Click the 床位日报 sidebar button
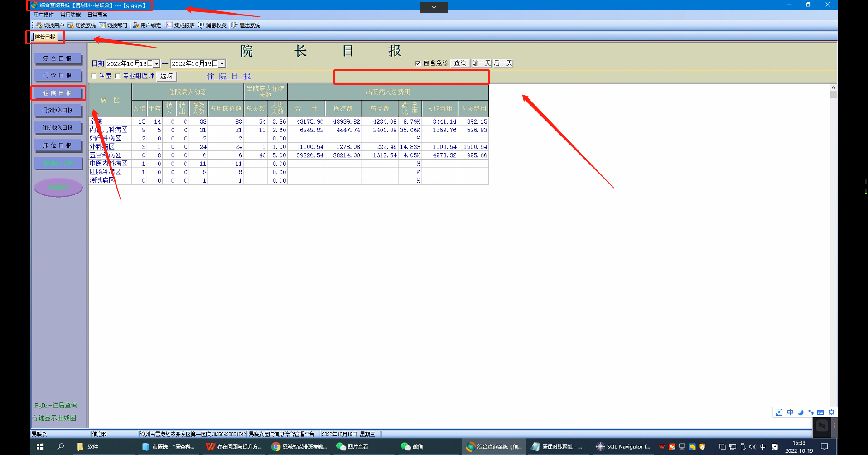Image resolution: width=868 pixels, height=455 pixels. 58,145
